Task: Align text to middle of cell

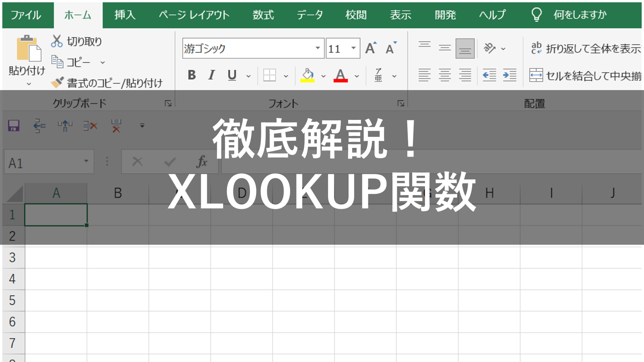Action: click(445, 48)
